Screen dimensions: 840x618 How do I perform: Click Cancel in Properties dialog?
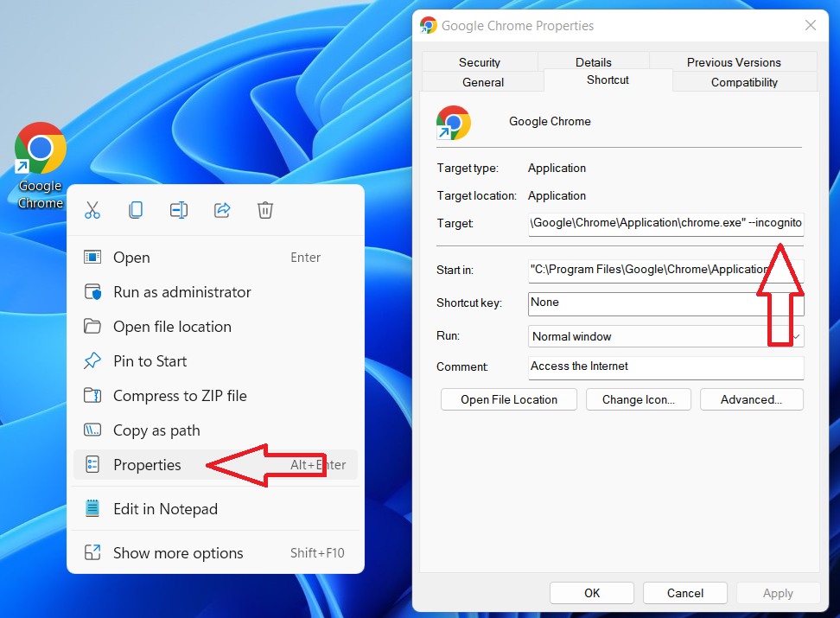tap(685, 593)
